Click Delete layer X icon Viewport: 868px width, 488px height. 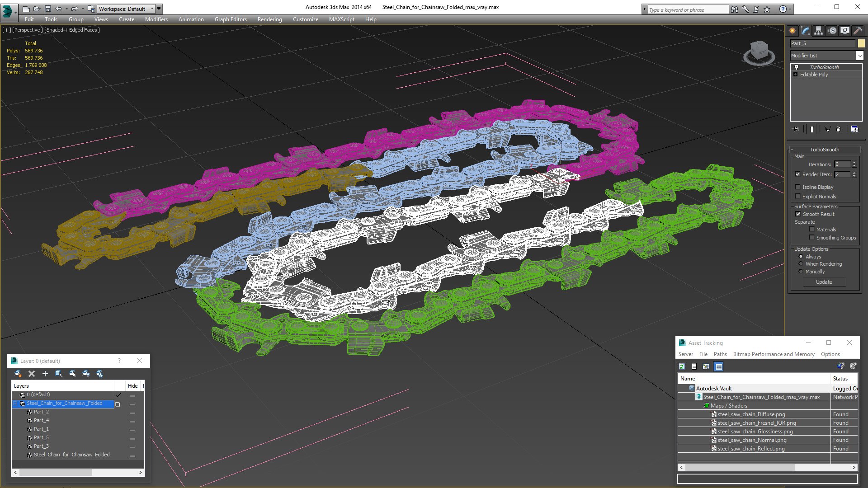[x=32, y=374]
